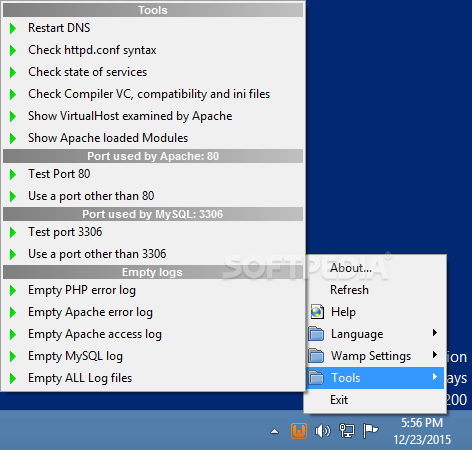Click green arrow beside Show VirtualHost examined
Screen dimensions: 472x450
tap(13, 116)
